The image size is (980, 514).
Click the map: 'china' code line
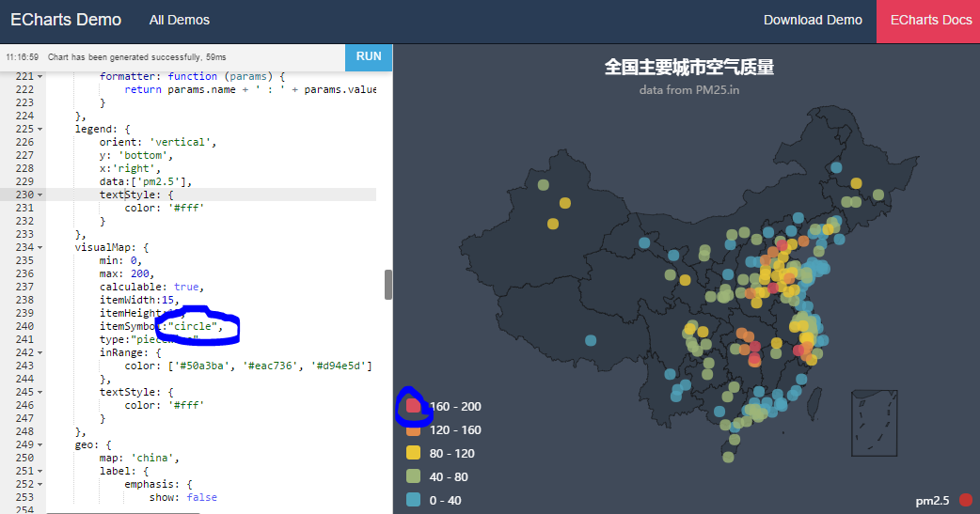coord(139,458)
